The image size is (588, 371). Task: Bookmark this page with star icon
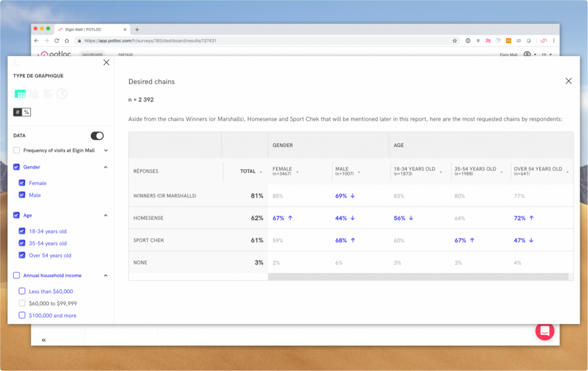(x=455, y=41)
